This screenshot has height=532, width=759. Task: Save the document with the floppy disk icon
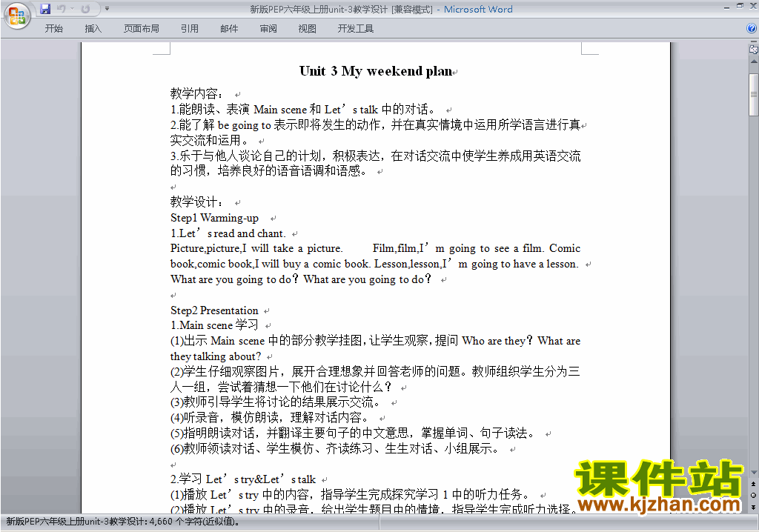pos(45,9)
